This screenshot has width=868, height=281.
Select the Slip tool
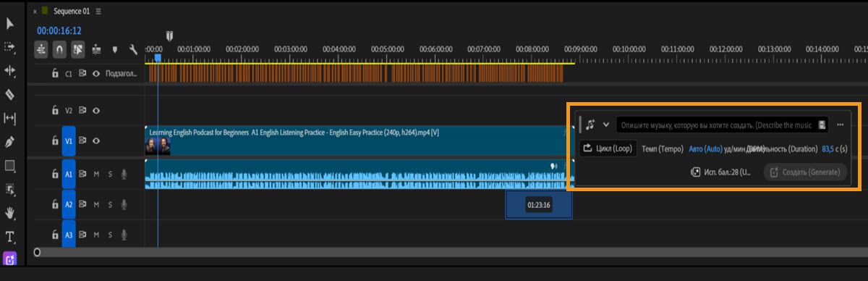click(x=10, y=118)
